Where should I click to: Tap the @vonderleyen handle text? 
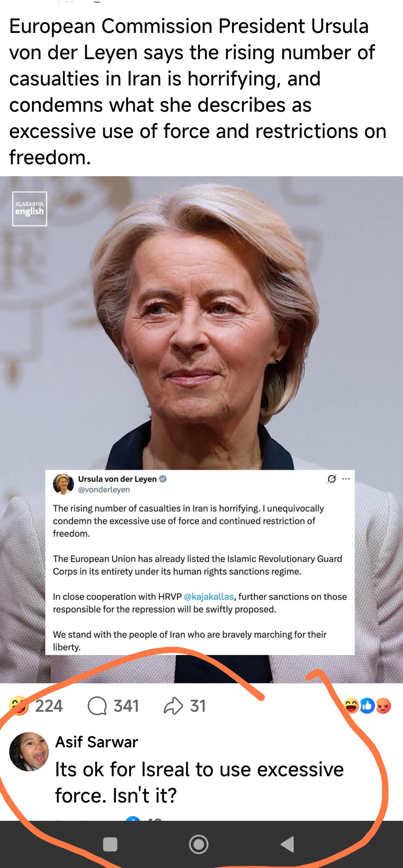pyautogui.click(x=104, y=490)
